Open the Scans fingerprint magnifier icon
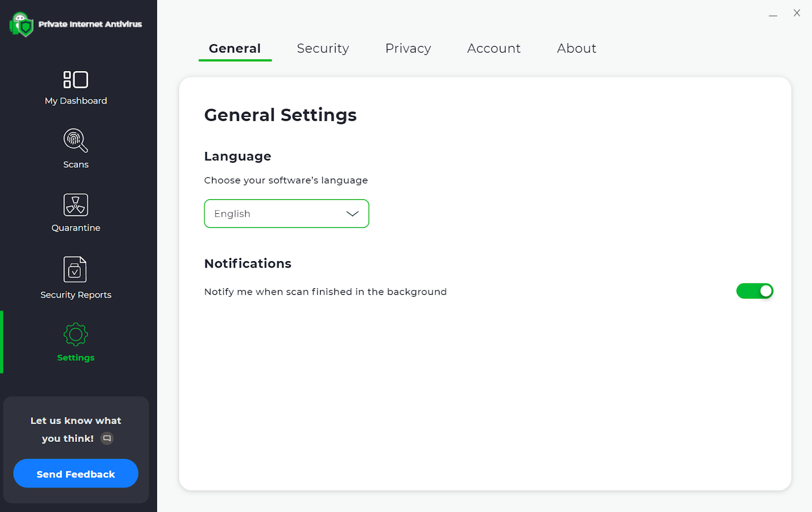812x512 pixels. 76,141
